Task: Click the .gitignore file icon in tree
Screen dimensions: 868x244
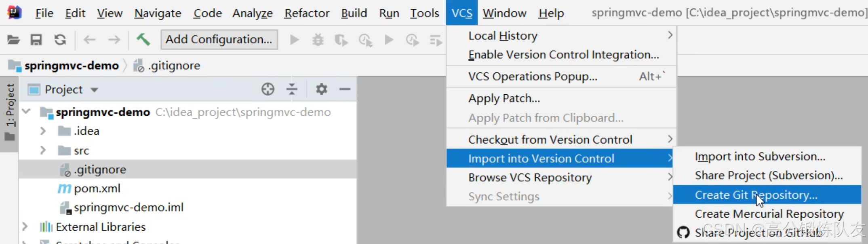Action: coord(65,170)
